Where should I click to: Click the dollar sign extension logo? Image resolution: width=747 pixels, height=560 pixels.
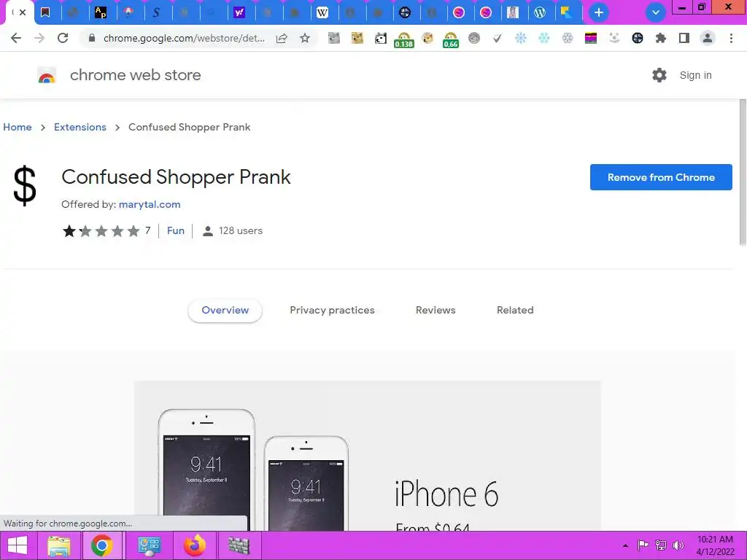tap(25, 186)
